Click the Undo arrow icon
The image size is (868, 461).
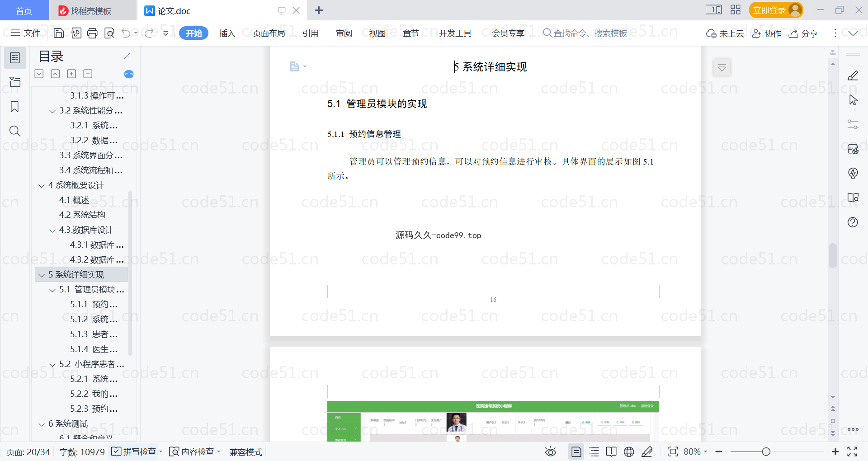126,33
